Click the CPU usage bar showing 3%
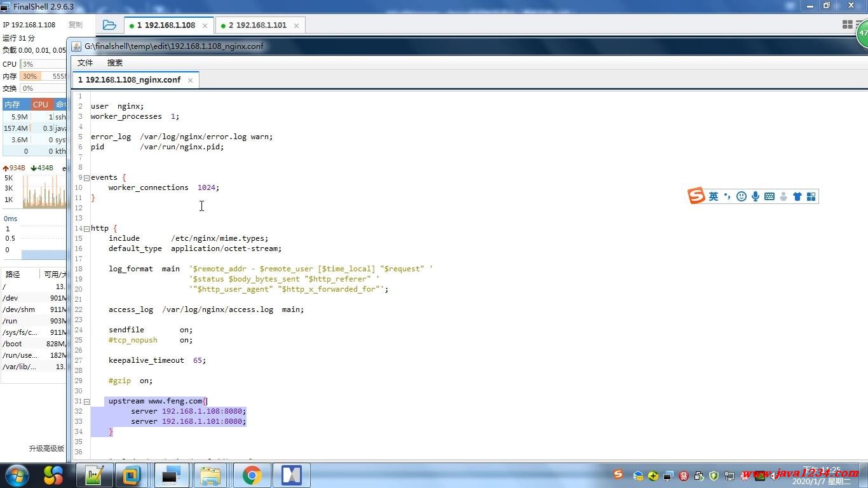 point(43,64)
